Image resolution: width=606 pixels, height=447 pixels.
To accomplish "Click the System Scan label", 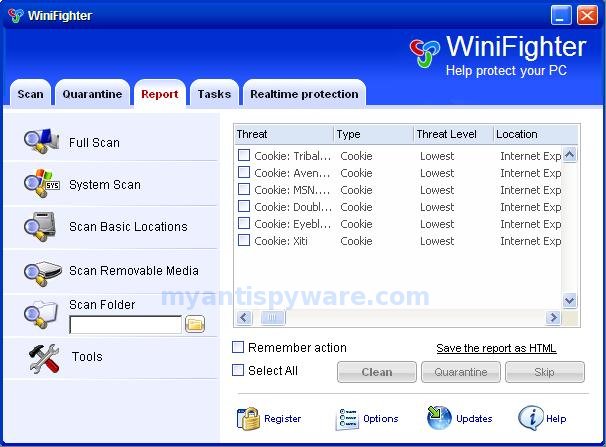I will pyautogui.click(x=105, y=185).
